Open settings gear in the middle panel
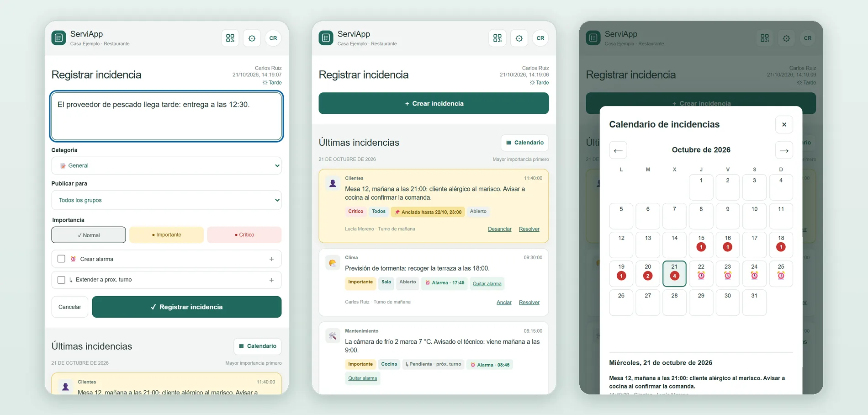This screenshot has height=415, width=868. [x=519, y=38]
